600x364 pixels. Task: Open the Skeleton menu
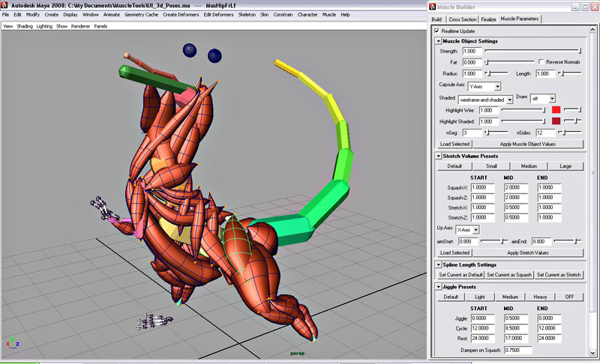[x=247, y=14]
